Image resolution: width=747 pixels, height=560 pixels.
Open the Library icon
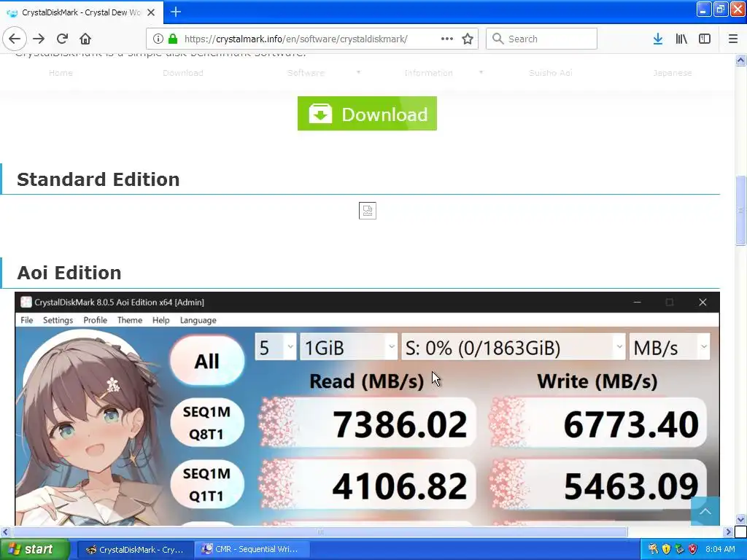(681, 39)
